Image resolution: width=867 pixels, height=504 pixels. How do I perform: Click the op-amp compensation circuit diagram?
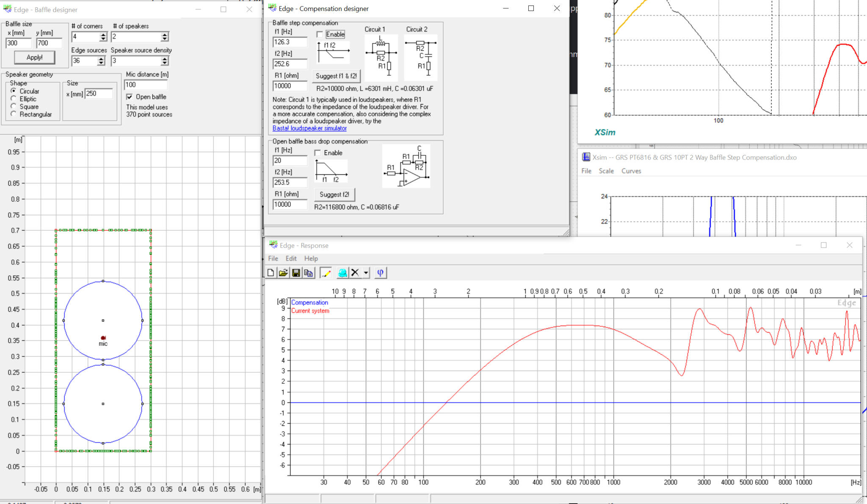(406, 166)
